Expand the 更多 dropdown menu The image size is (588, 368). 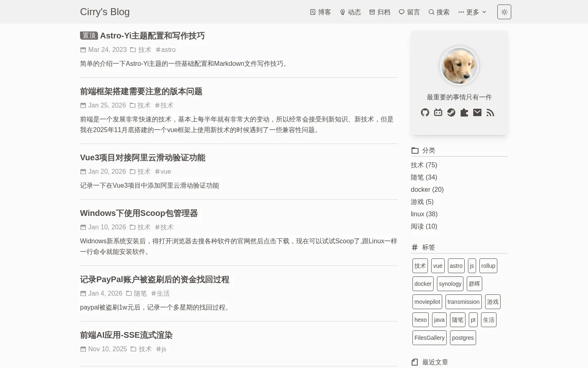pos(472,12)
